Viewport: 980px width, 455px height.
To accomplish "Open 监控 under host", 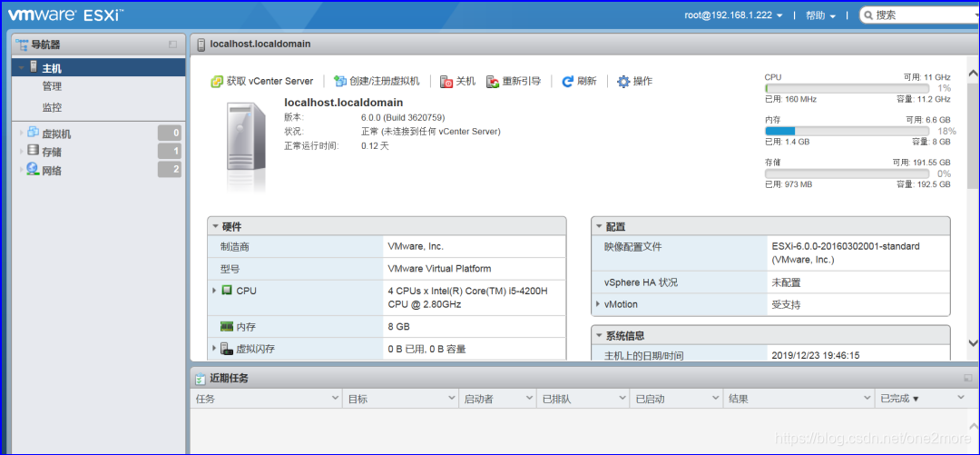I will click(52, 108).
